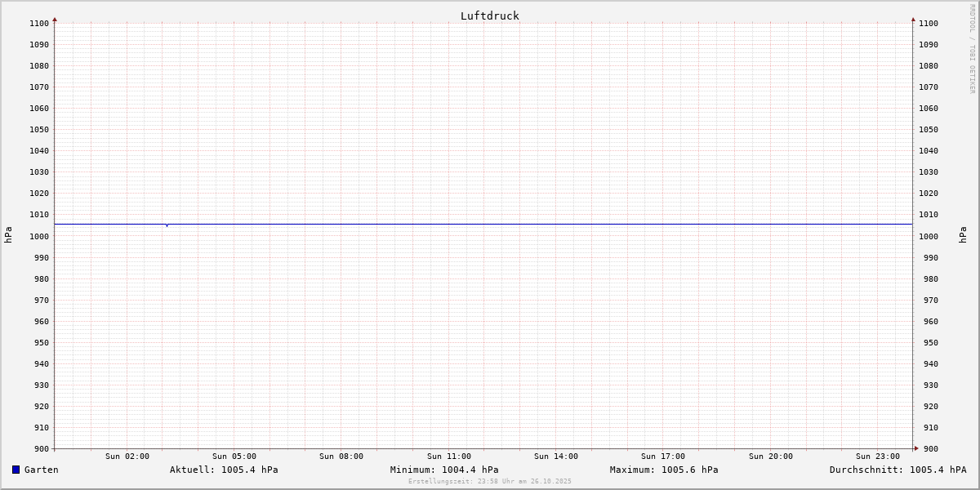
Task: Click the red arrow atop the left axis
Action: coord(55,19)
